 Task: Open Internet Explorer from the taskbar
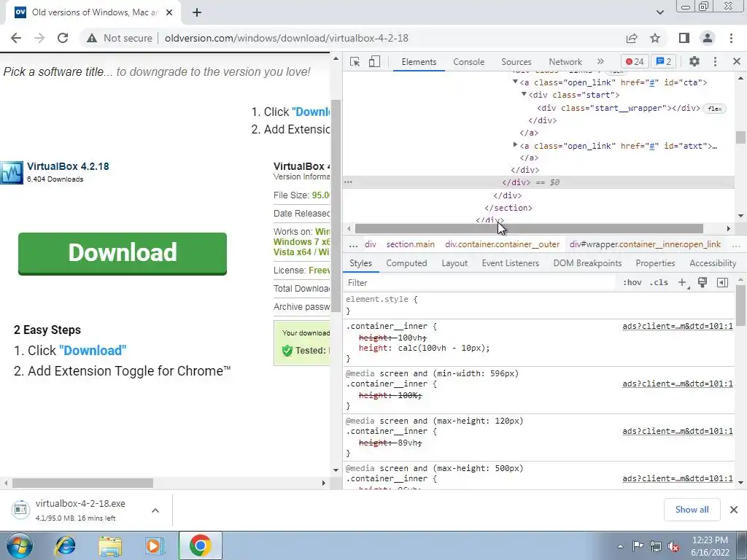tap(65, 545)
